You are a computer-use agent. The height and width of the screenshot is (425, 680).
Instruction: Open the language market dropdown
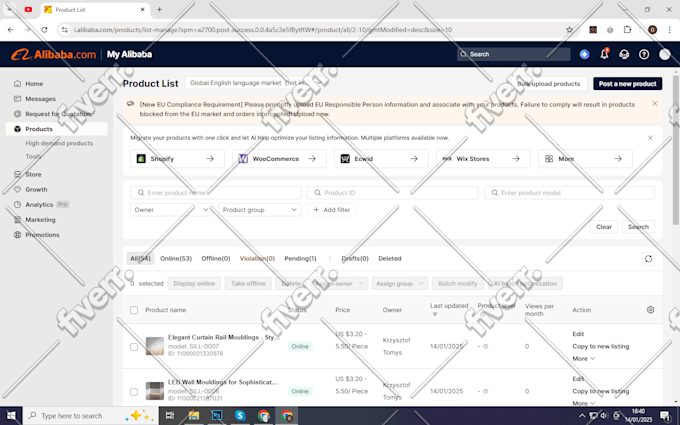point(255,83)
